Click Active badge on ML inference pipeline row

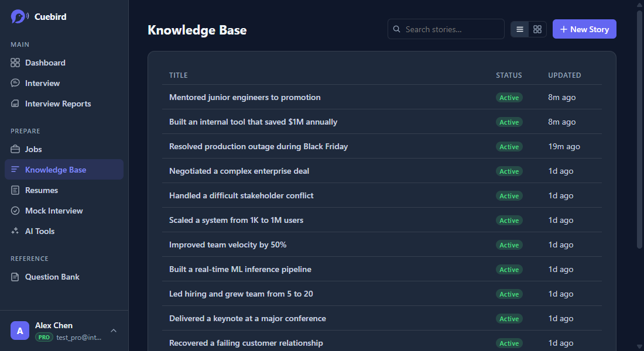509,270
